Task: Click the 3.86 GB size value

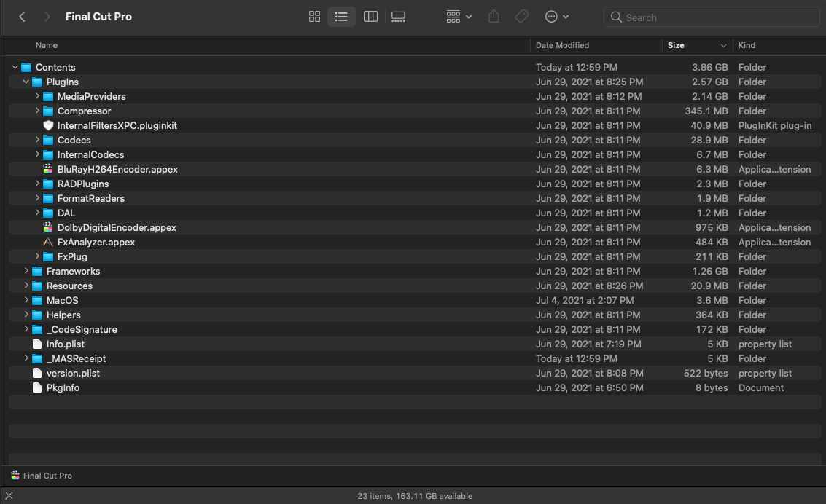Action: [x=709, y=67]
